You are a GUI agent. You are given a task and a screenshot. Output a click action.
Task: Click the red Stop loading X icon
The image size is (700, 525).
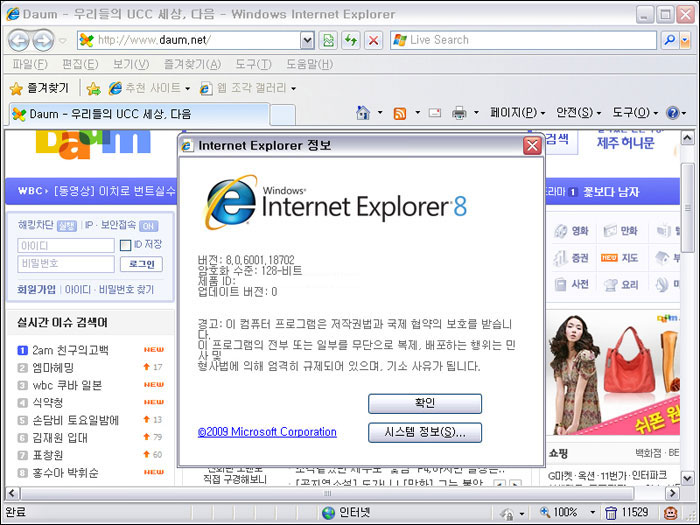click(374, 41)
